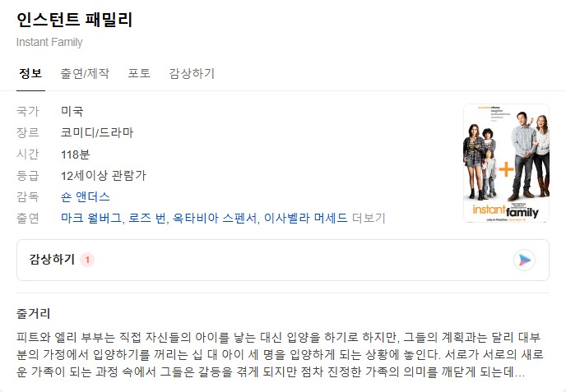Expand cast list with 더보기
566x392 pixels.
[x=369, y=218]
